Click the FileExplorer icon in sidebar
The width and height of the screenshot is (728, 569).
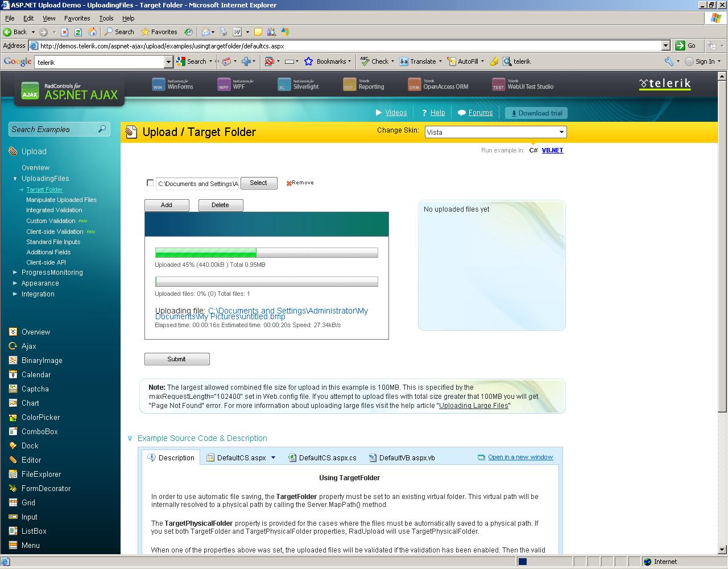pyautogui.click(x=13, y=474)
